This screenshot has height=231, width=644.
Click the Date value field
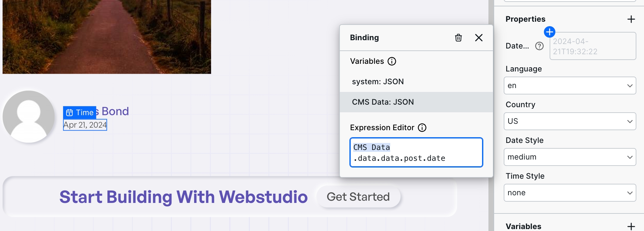tap(593, 46)
